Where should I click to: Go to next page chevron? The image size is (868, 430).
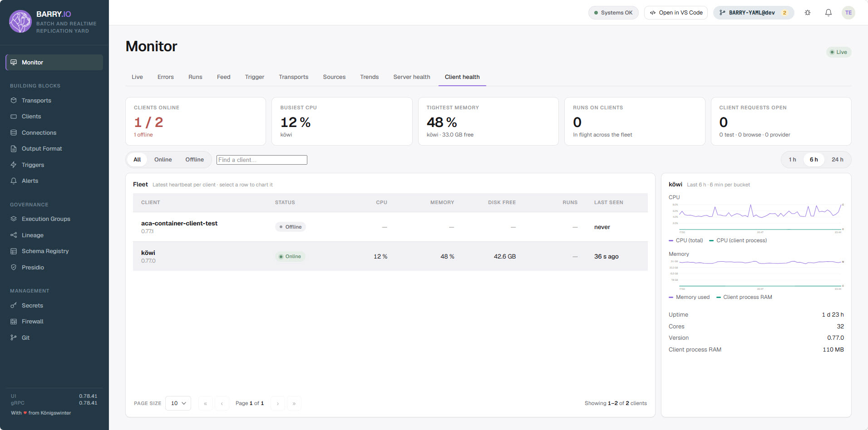(278, 403)
